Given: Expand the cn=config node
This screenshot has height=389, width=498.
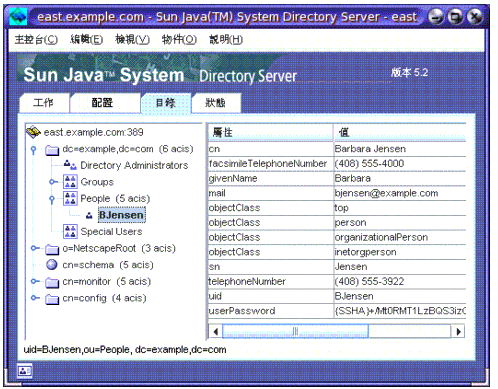Looking at the screenshot, I should pos(34,298).
